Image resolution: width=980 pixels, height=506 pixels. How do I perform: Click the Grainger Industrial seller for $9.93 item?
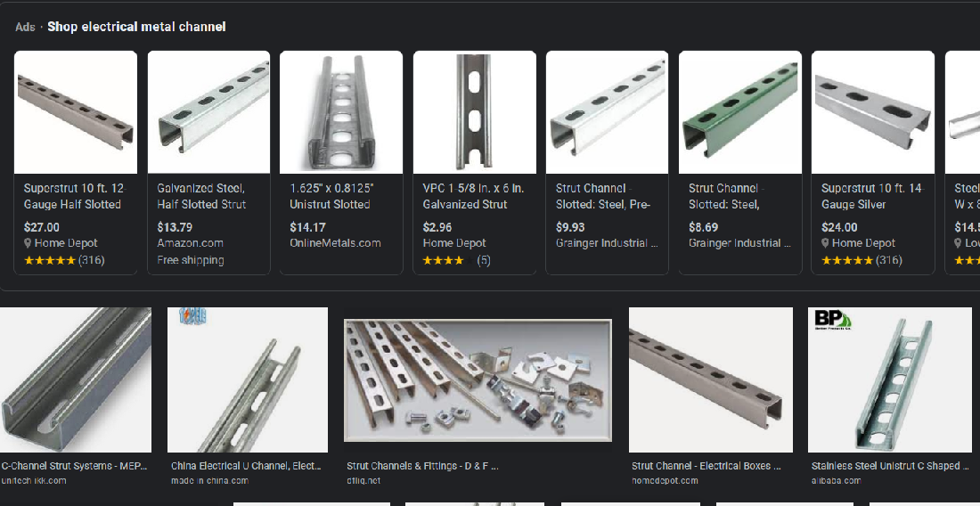[606, 243]
